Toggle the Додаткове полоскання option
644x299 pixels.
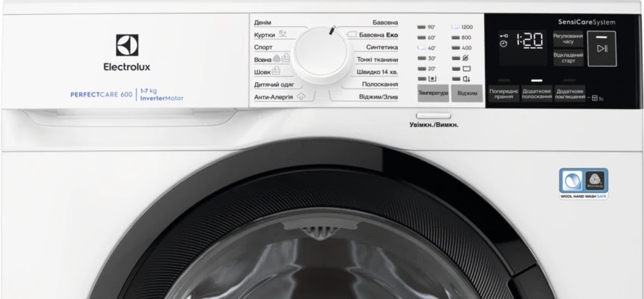536,93
